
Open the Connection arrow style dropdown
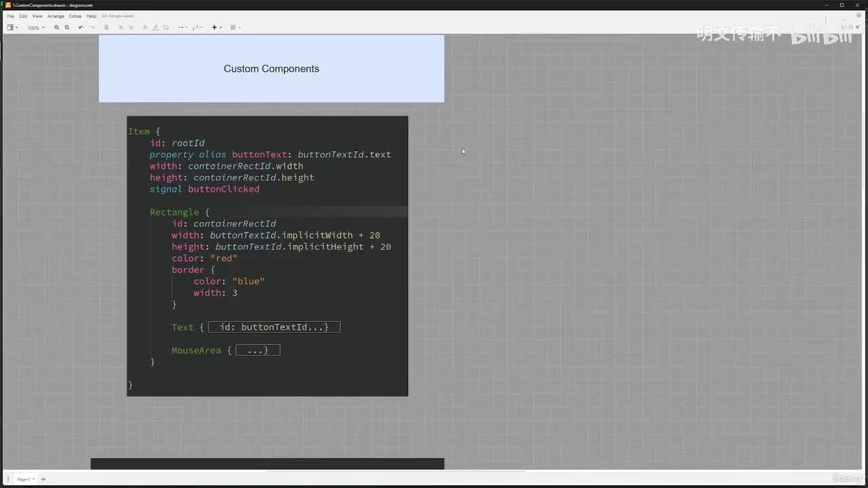coord(182,28)
